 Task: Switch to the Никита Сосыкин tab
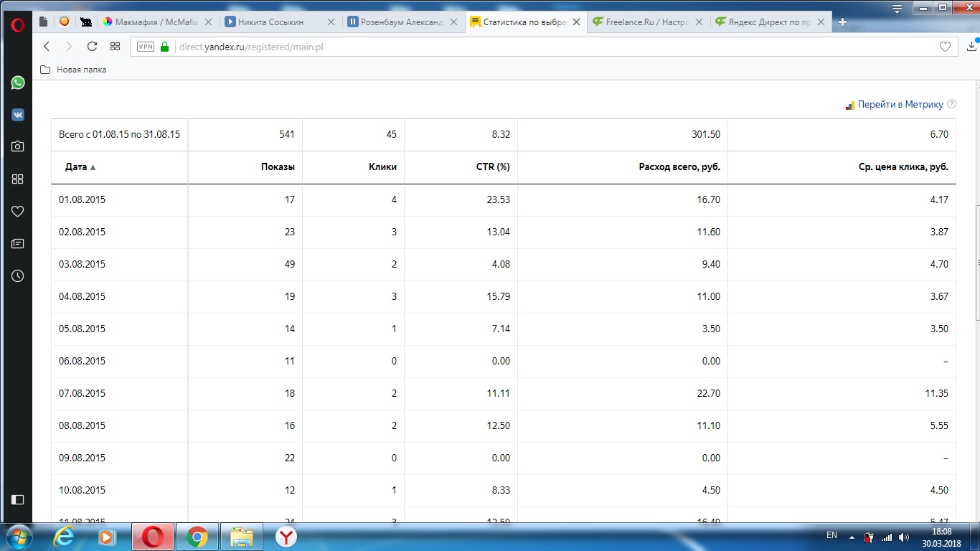[280, 22]
